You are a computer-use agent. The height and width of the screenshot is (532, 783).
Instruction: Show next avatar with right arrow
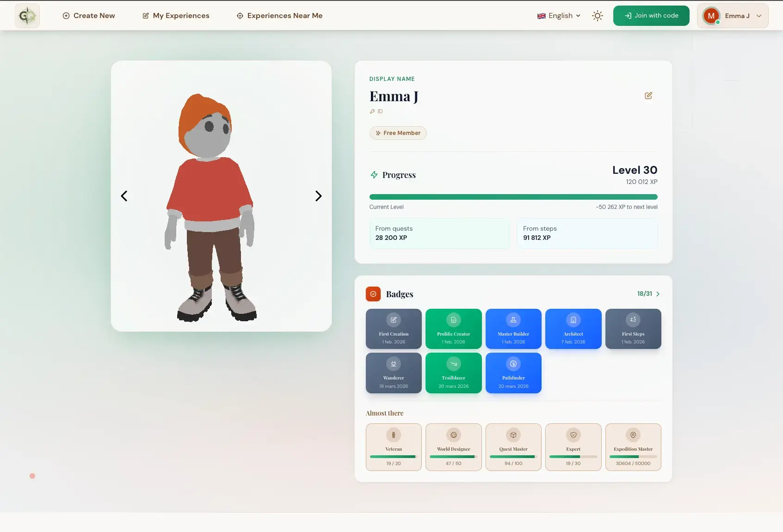tap(318, 196)
